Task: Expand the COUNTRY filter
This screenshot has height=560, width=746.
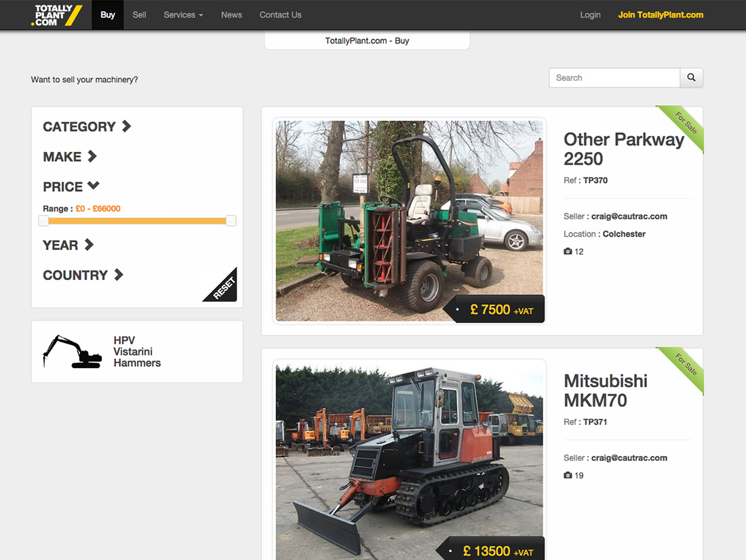Action: pos(83,275)
